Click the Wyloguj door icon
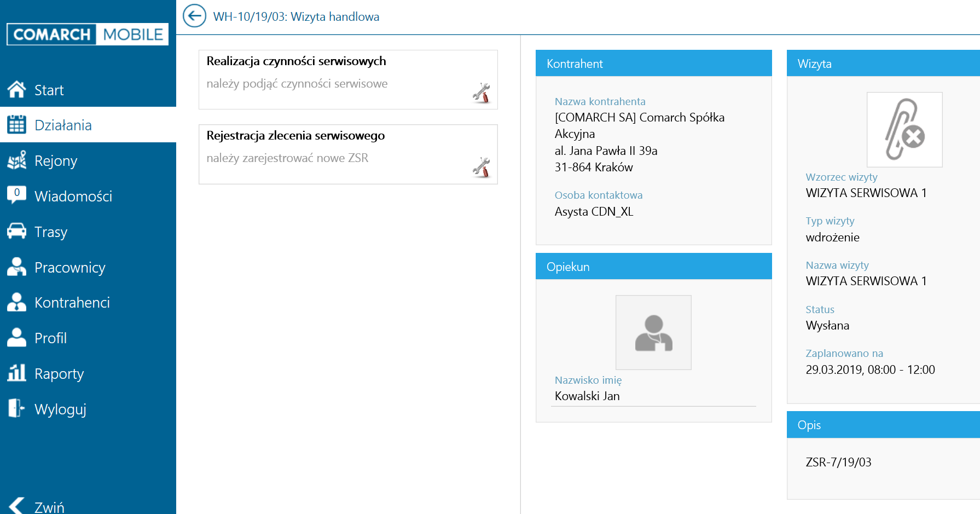This screenshot has width=980, height=514. click(x=17, y=408)
